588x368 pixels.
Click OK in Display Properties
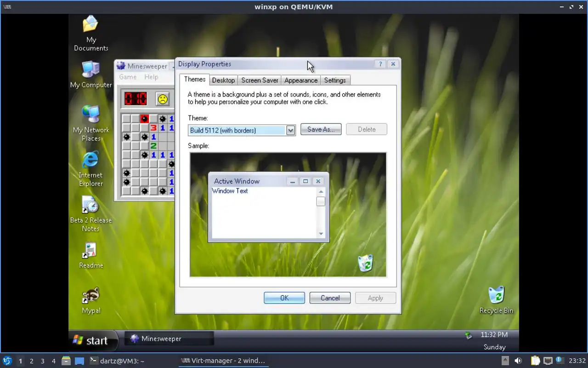click(x=284, y=298)
